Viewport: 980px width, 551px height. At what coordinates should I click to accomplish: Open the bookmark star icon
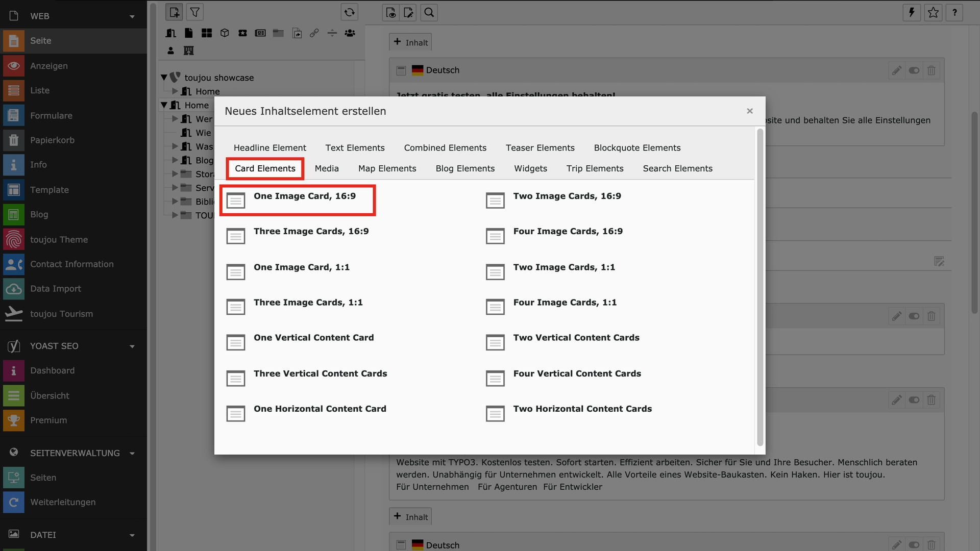click(x=933, y=12)
